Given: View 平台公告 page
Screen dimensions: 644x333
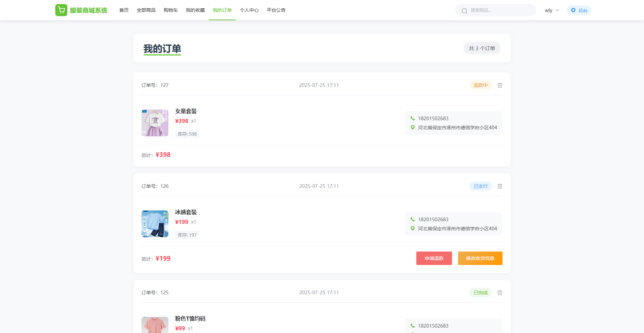Looking at the screenshot, I should click(276, 10).
